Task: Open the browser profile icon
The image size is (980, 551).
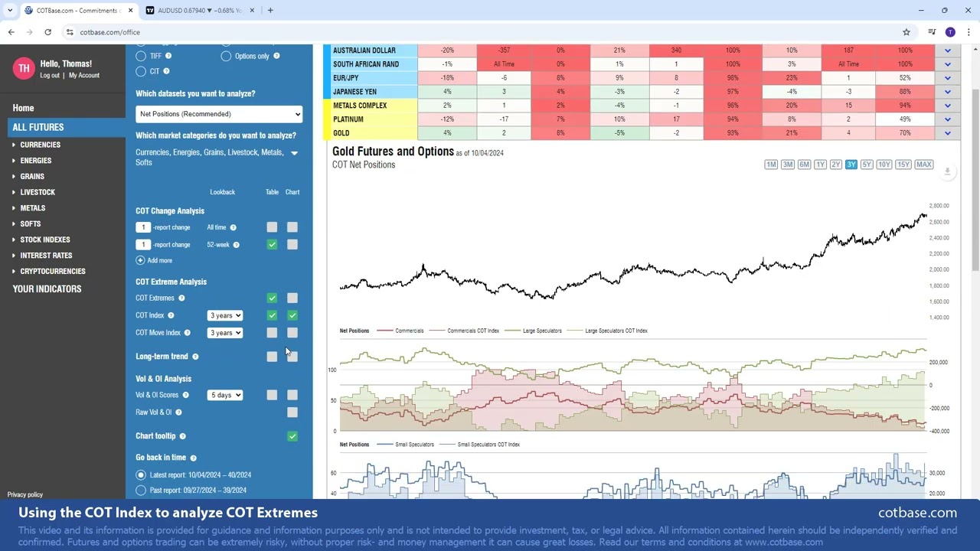Action: [950, 32]
